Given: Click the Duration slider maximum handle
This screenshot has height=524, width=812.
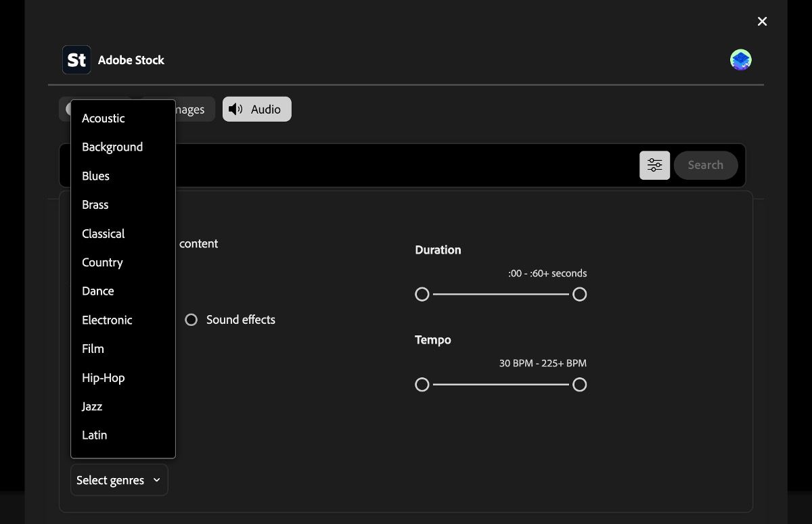Looking at the screenshot, I should click(x=579, y=294).
